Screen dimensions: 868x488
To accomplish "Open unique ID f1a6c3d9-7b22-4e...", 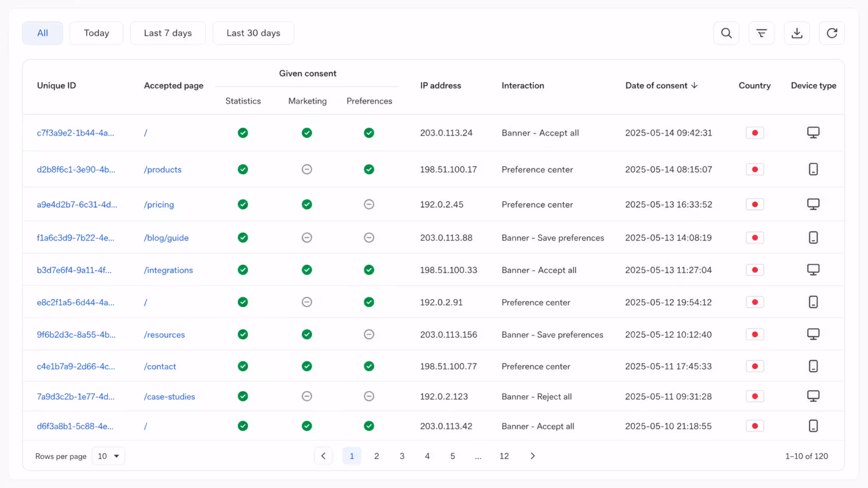I will (x=76, y=237).
